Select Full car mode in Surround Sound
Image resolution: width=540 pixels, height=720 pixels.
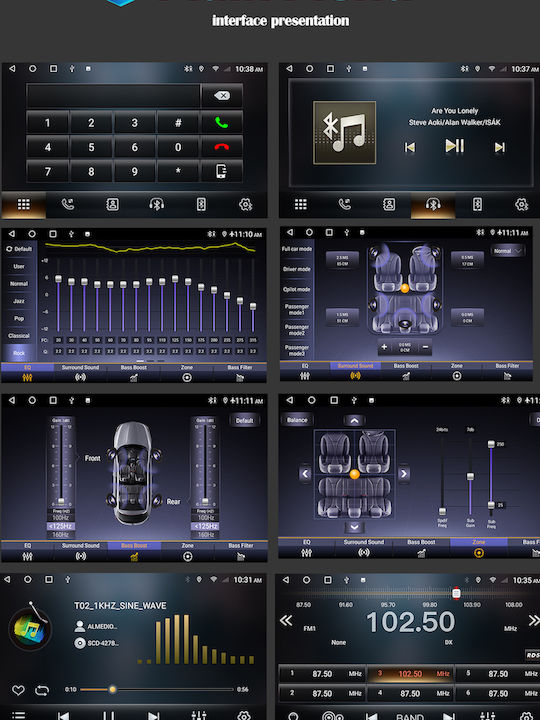[297, 249]
